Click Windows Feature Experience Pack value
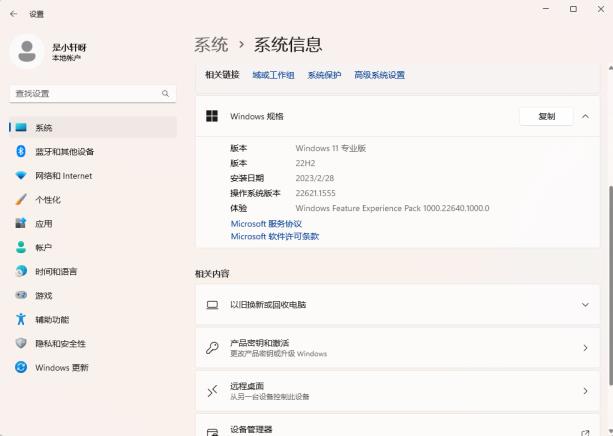 [392, 208]
